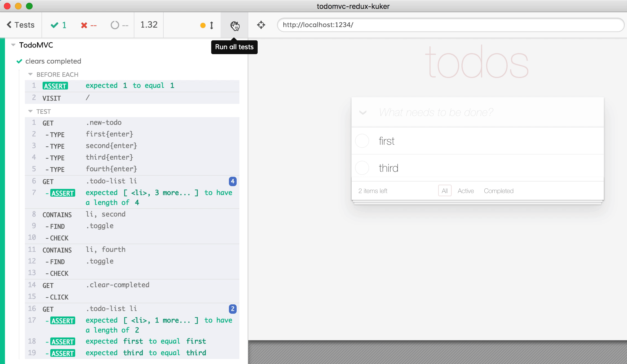Click the red failed tests X indicator
The image size is (627, 364).
[88, 25]
